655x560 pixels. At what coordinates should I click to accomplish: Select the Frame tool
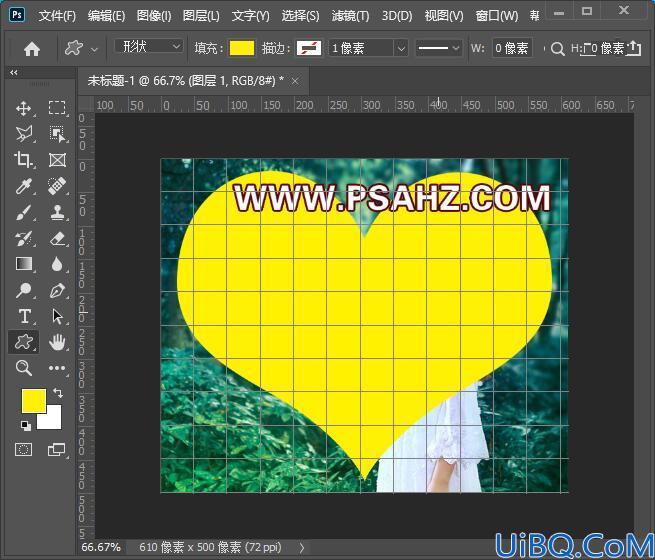coord(57,160)
